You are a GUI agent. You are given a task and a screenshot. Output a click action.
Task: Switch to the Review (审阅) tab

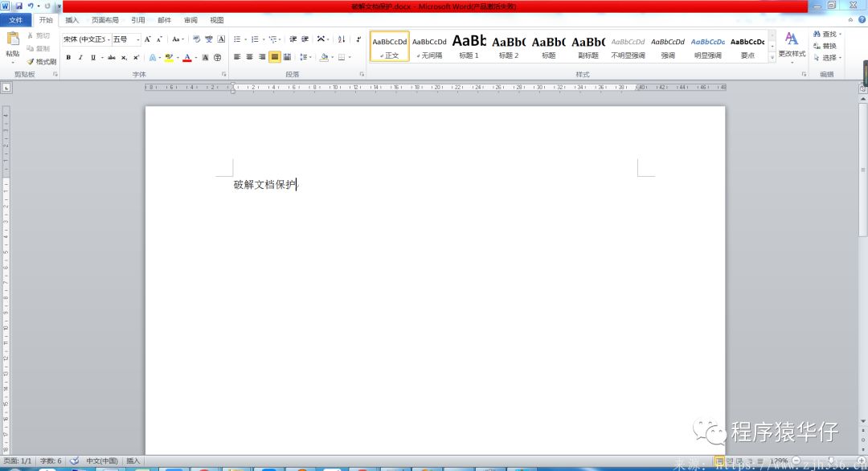191,20
